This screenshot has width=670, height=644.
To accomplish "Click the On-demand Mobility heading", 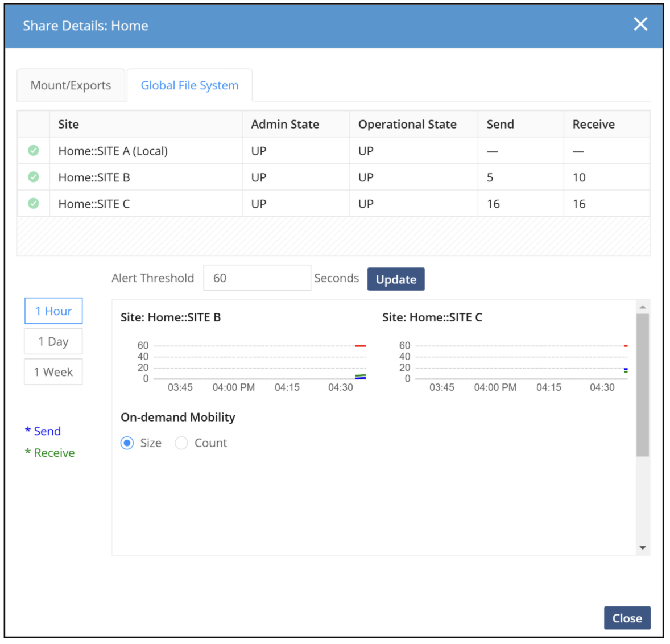I will tap(178, 417).
